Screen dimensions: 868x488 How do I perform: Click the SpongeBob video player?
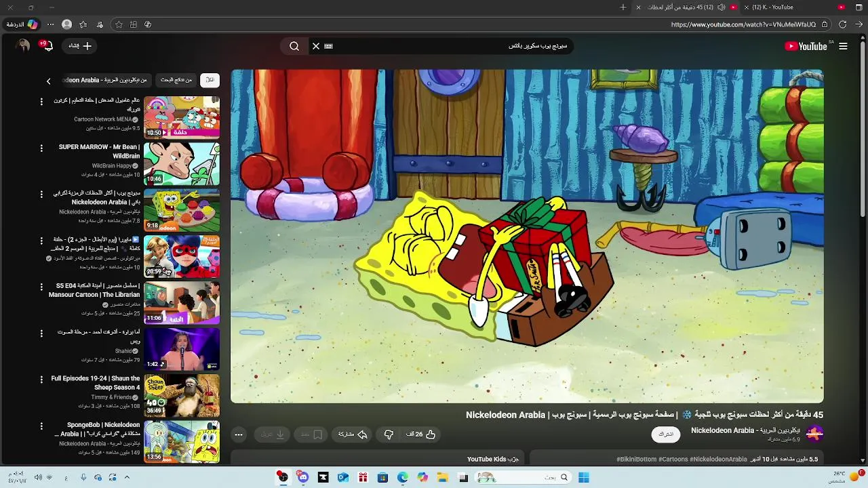pyautogui.click(x=527, y=237)
